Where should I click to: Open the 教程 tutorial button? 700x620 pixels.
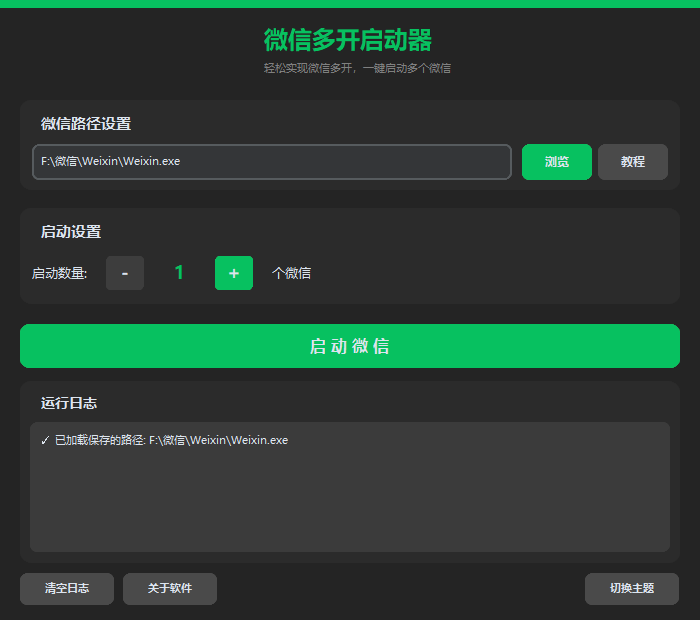click(x=633, y=162)
